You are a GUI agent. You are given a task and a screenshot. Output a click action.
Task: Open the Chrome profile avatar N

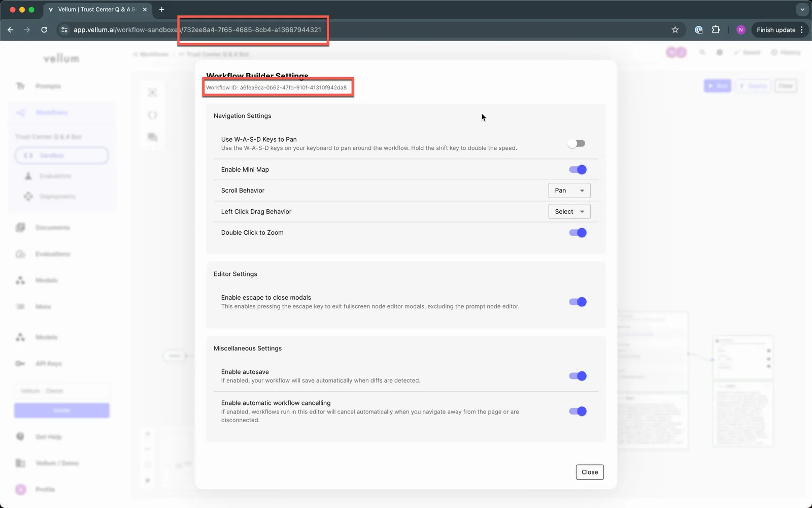[x=740, y=30]
